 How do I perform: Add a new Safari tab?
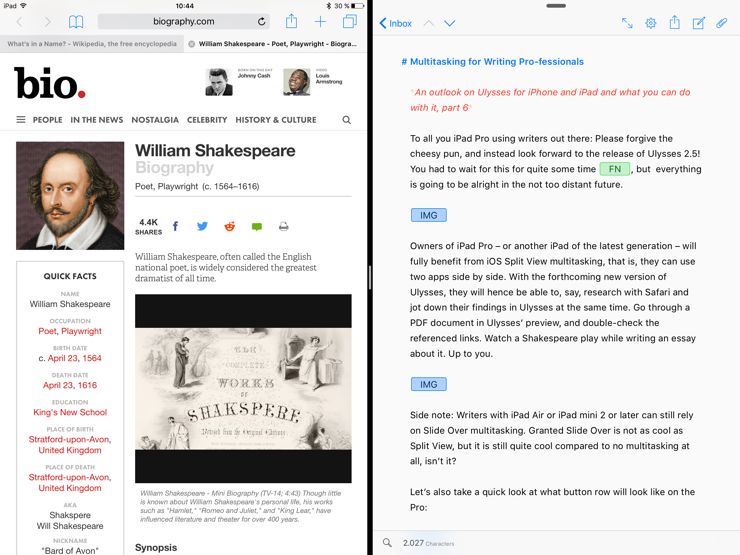[x=320, y=22]
